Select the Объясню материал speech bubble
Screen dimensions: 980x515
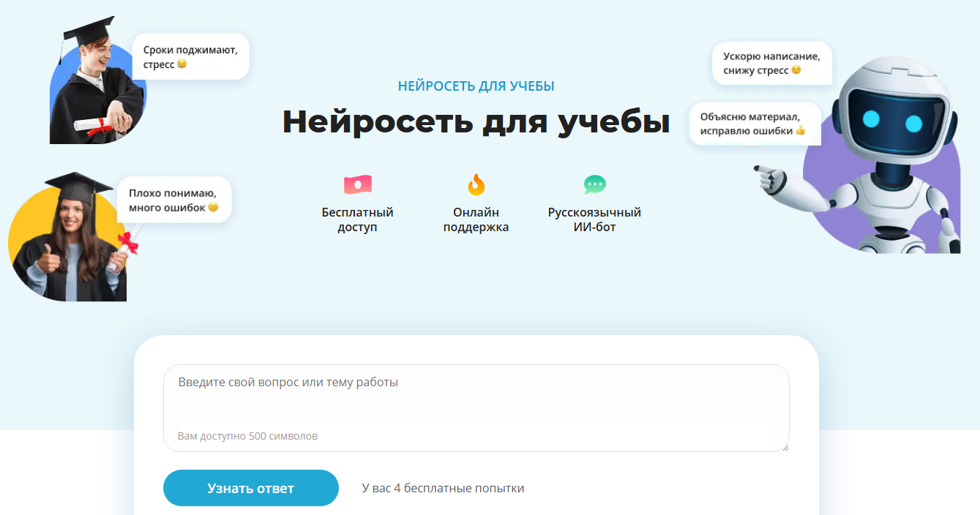(x=754, y=124)
